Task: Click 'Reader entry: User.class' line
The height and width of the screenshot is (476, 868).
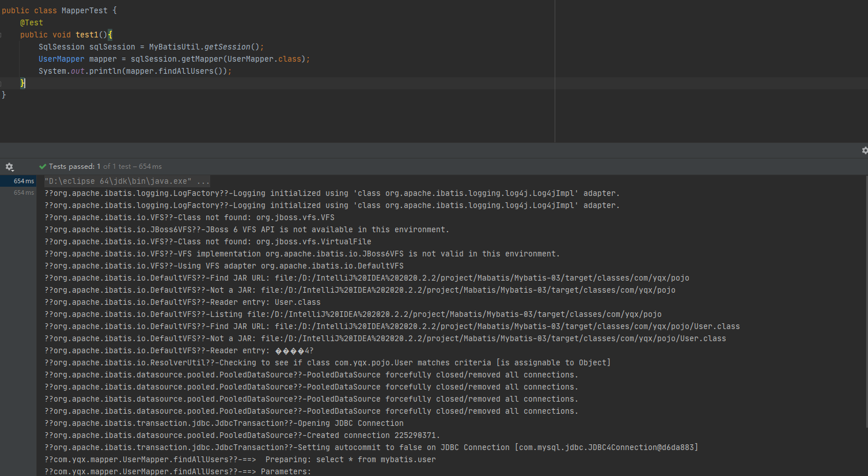Action: [183, 302]
